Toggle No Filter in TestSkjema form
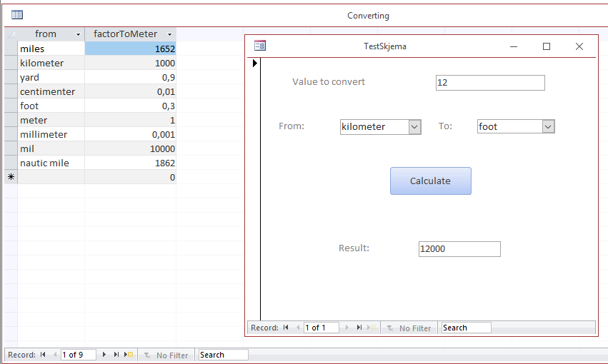This screenshot has height=364, width=608. tap(409, 328)
